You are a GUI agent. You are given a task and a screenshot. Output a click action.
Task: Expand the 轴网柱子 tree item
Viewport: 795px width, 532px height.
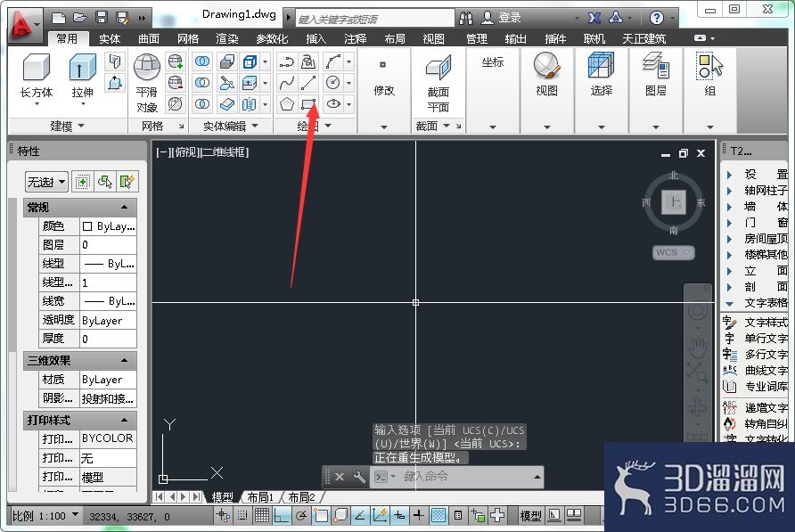(x=730, y=191)
